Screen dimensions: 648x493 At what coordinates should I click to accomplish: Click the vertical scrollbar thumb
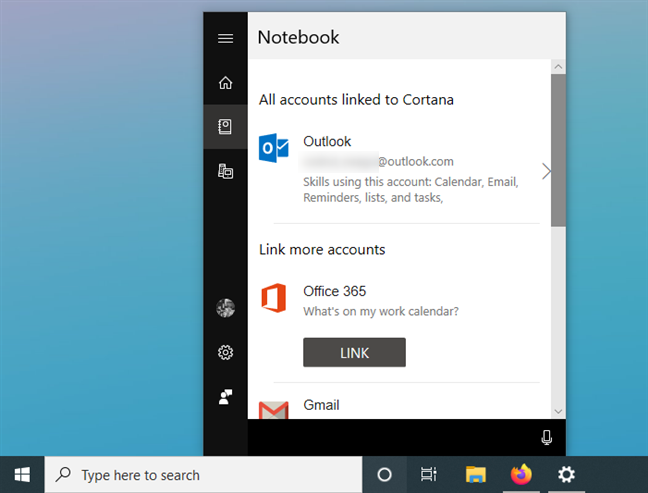(x=558, y=150)
